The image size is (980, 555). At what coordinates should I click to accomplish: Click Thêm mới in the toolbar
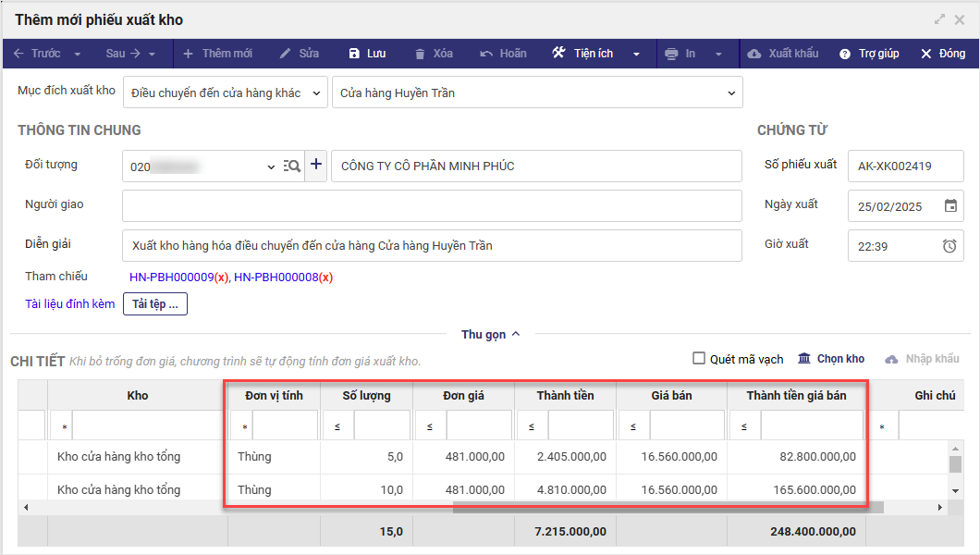coord(217,54)
